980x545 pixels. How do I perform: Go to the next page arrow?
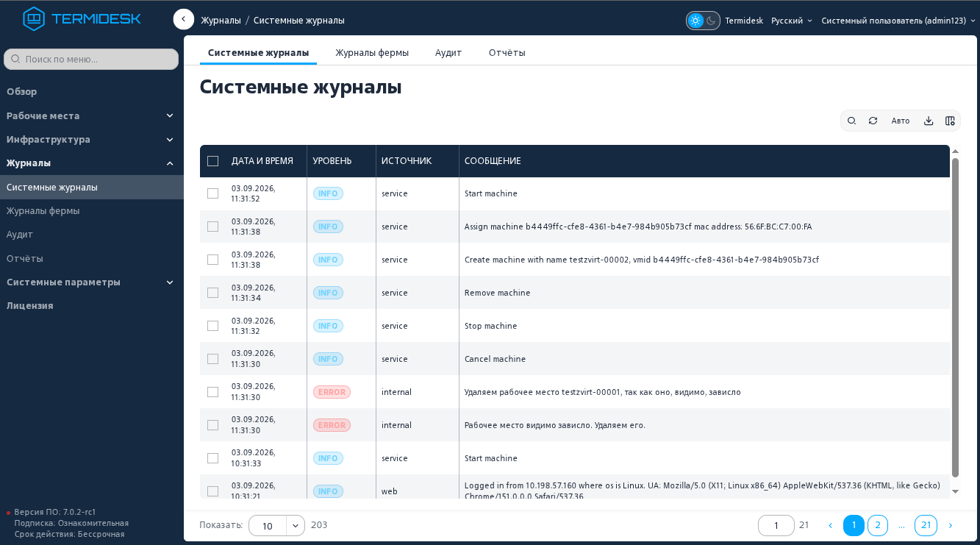click(951, 525)
